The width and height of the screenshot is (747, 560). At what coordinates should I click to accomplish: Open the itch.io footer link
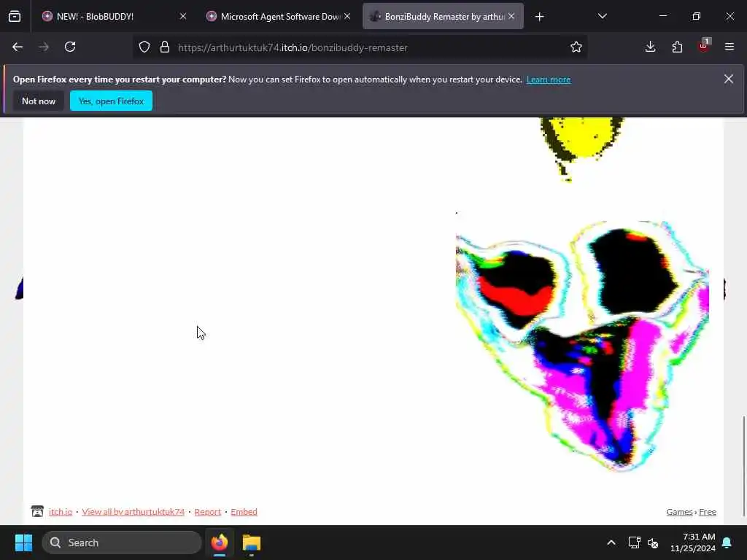click(x=61, y=512)
